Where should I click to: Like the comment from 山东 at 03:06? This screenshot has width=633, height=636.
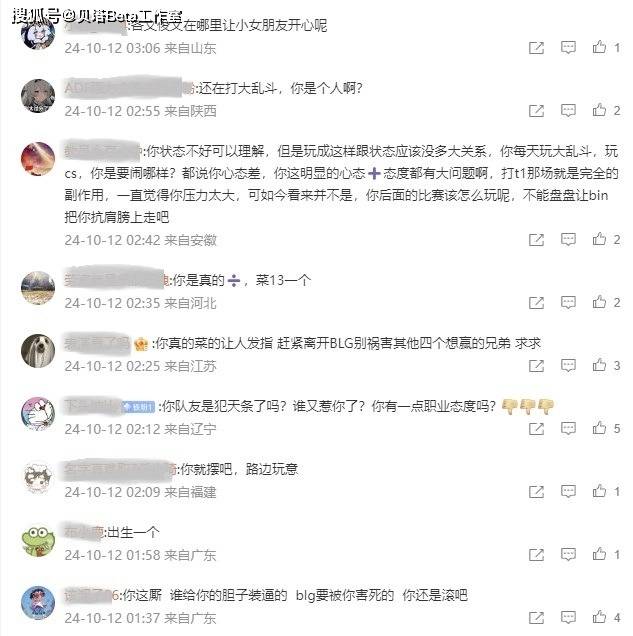(x=599, y=47)
